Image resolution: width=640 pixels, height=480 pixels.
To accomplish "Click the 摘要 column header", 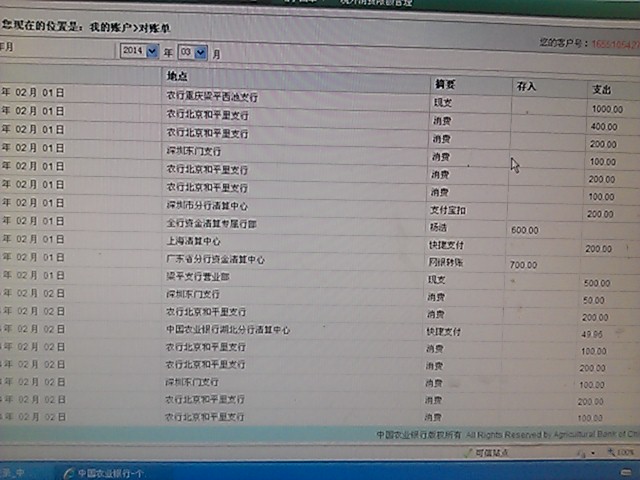I will point(445,84).
